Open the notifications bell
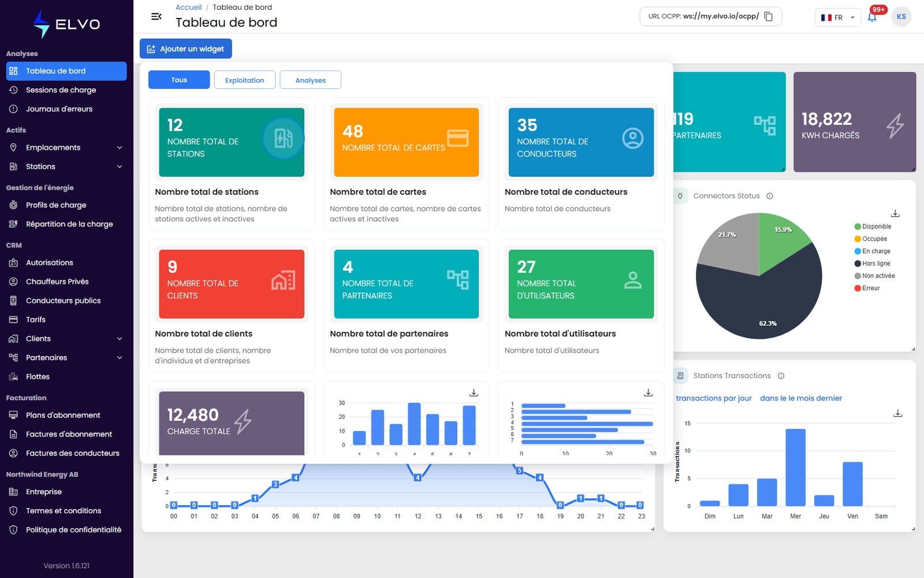The image size is (924, 578). pyautogui.click(x=872, y=17)
